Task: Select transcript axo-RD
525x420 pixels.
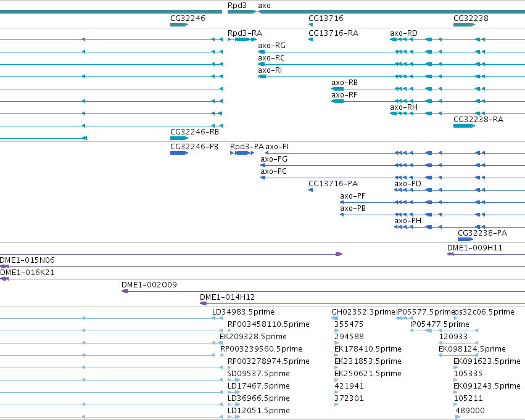Action: 403,33
